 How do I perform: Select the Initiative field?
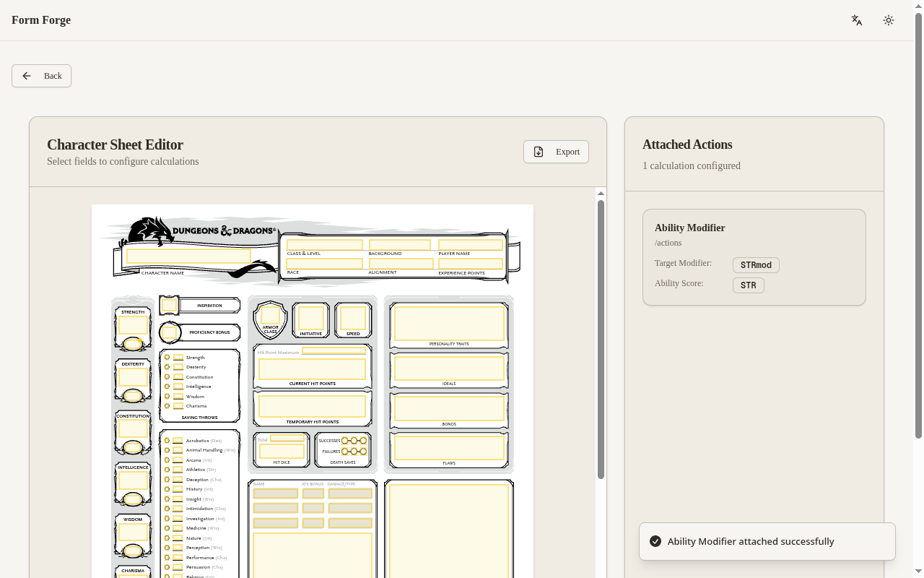pos(311,319)
